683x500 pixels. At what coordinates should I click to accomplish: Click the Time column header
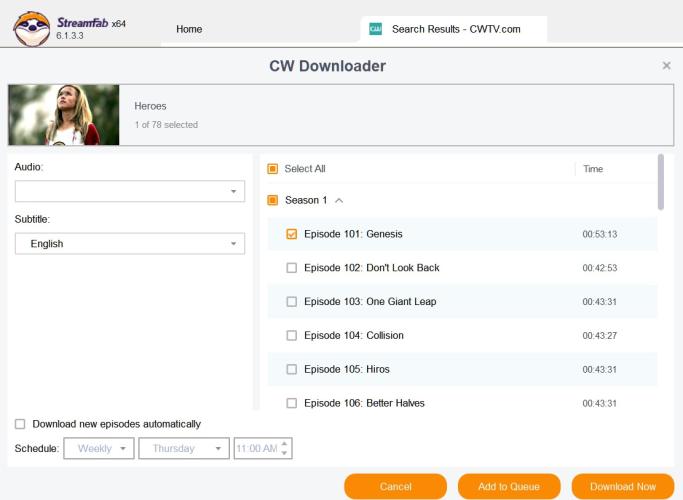point(593,169)
